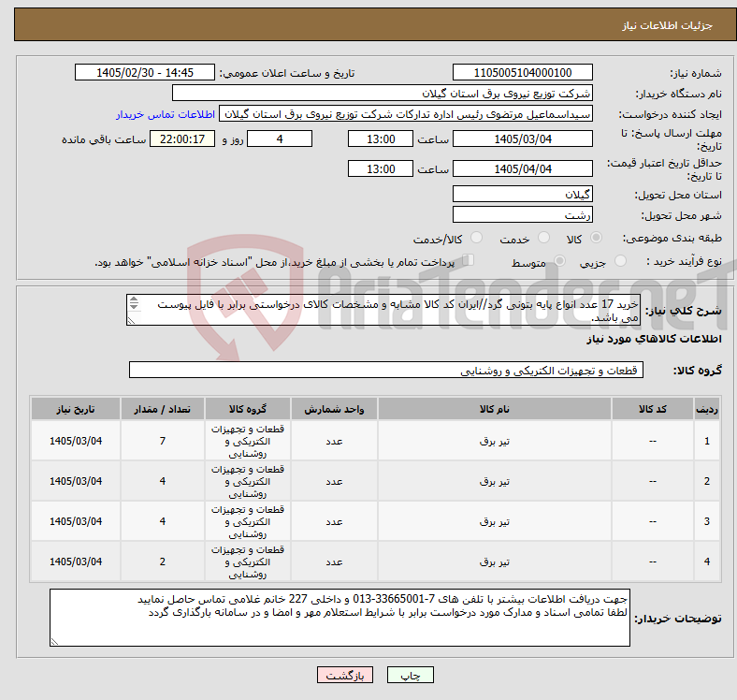The height and width of the screenshot is (700, 737).
Task: Click the remaining days field showing 4
Action: 280,139
